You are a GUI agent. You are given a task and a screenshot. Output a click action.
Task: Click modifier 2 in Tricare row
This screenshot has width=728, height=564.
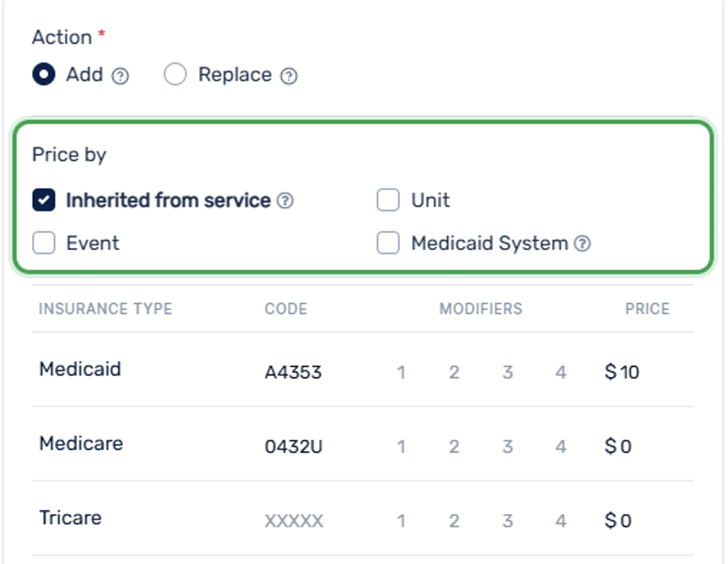[x=454, y=521]
